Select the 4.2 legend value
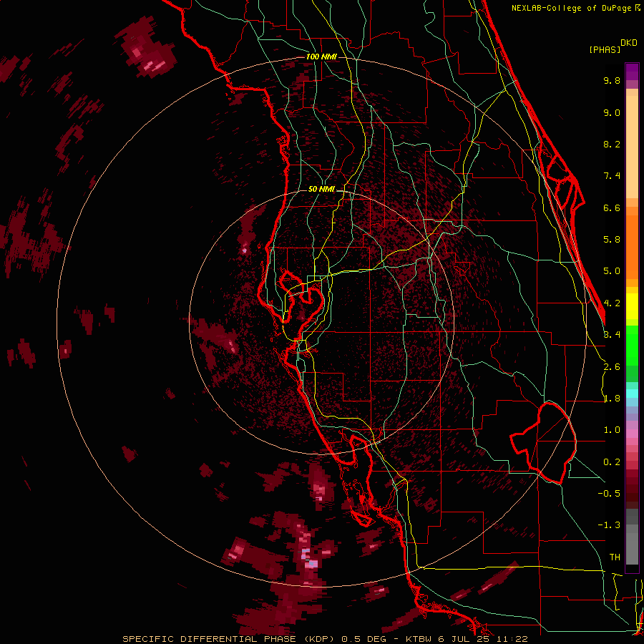This screenshot has height=644, width=644. tap(612, 303)
